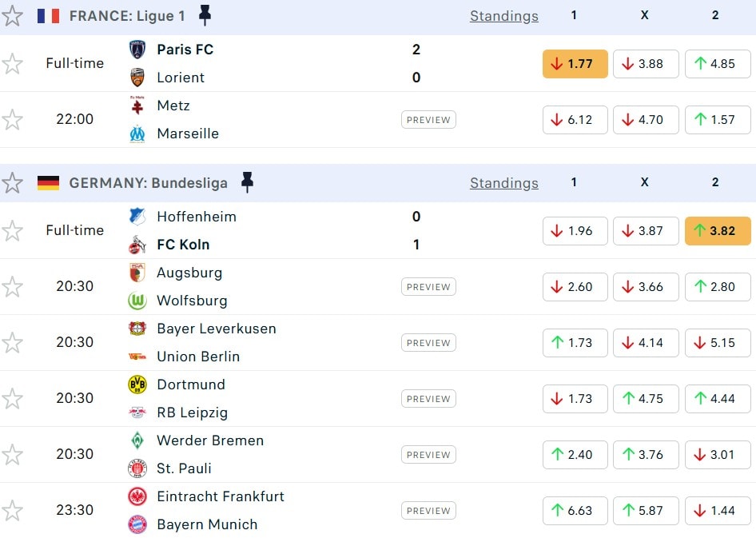Screen dimensions: 756x538
Task: Click the Marseille team logo
Action: click(x=137, y=134)
